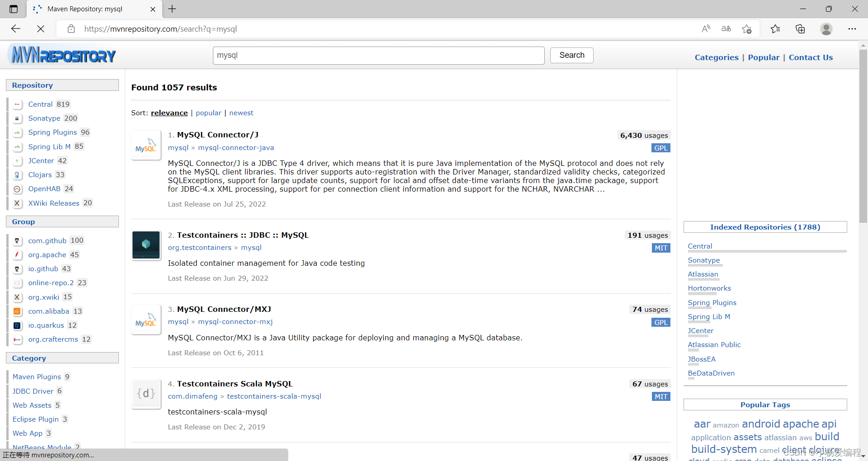This screenshot has height=461, width=868.
Task: Open the mysql-connector-mxj artifact link
Action: (235, 322)
